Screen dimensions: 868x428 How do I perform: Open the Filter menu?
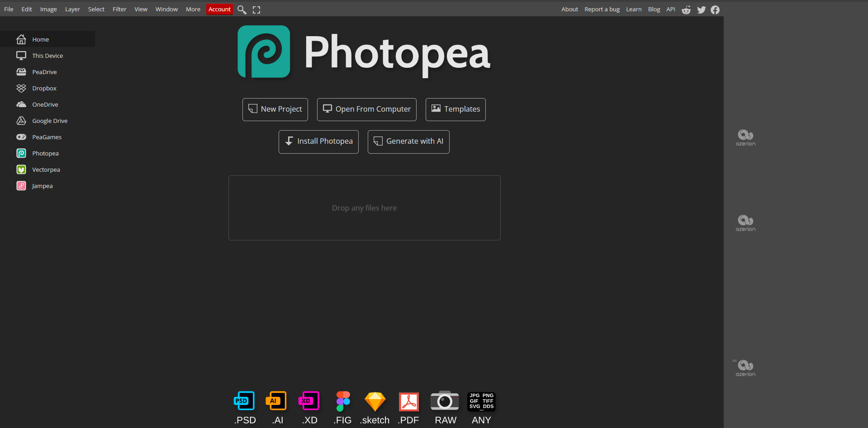click(x=119, y=9)
